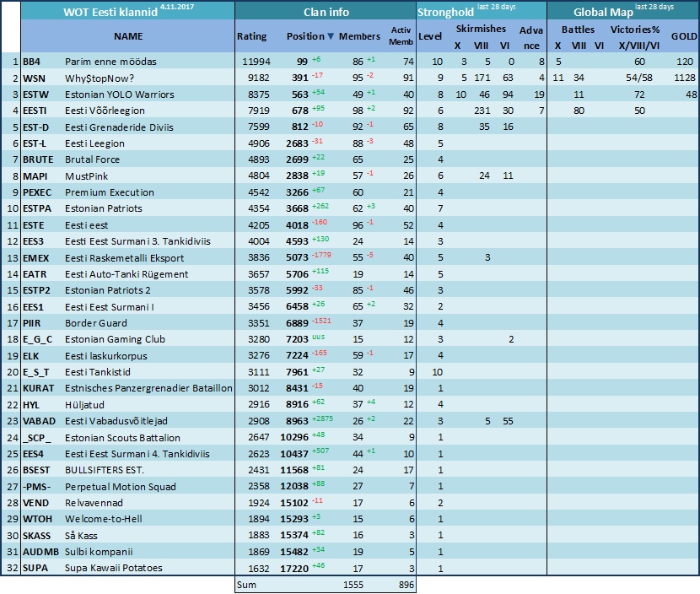Select Eesti Eest Surmani 4. Tankidiviis cell
The image size is (700, 594).
(137, 454)
